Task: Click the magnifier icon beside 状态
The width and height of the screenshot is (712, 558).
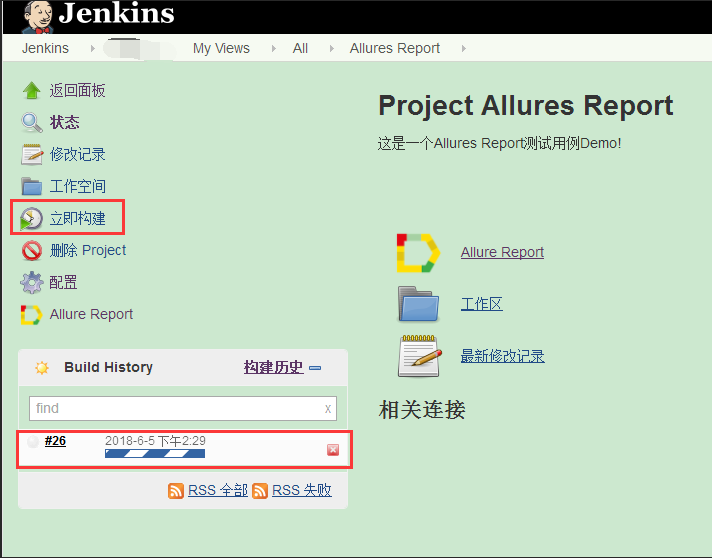Action: tap(32, 123)
